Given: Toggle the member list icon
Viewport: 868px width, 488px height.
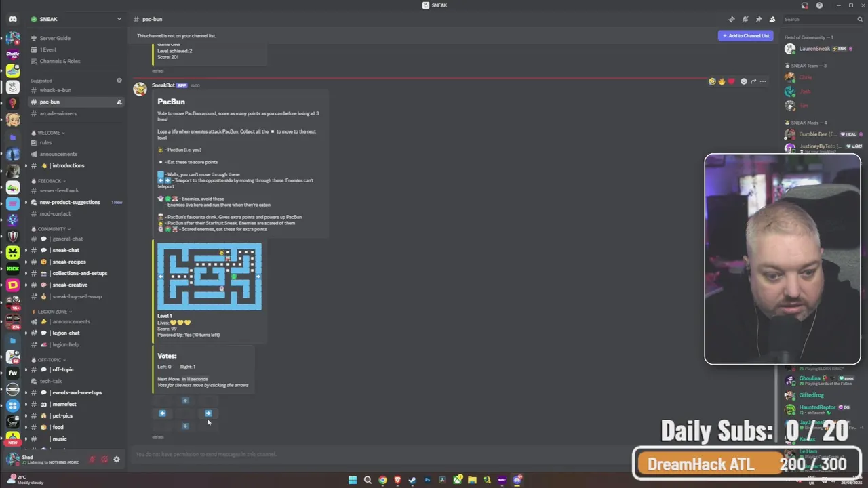Looking at the screenshot, I should (x=772, y=19).
